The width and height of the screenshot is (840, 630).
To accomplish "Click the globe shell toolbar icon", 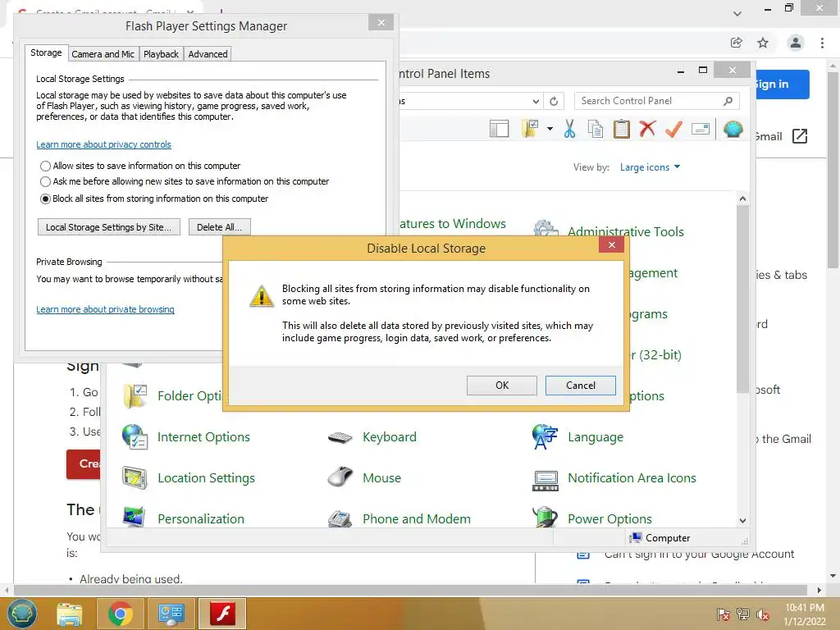I will point(733,129).
